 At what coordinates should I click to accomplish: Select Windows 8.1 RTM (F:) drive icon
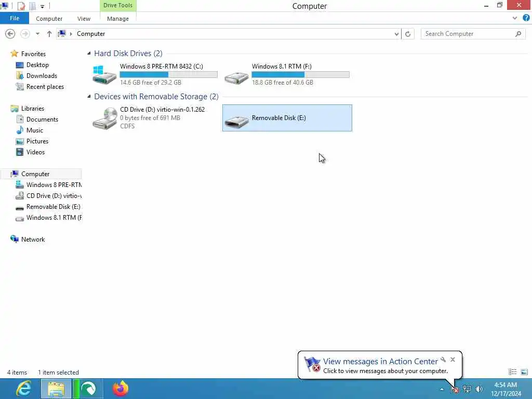pyautogui.click(x=236, y=78)
